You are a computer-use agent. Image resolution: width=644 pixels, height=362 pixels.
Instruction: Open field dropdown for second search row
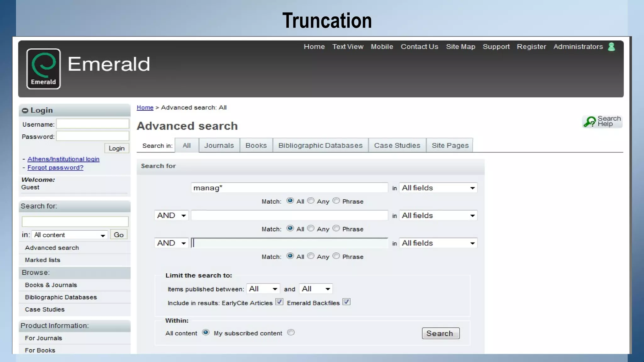point(438,216)
